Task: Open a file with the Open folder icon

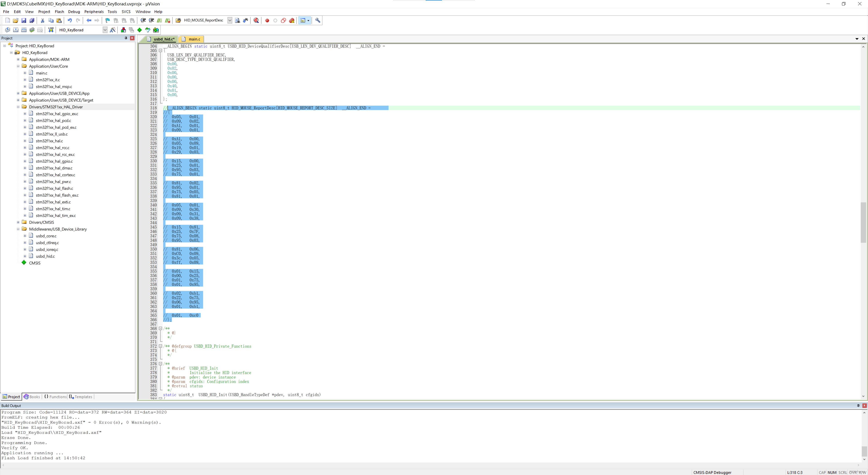Action: click(x=16, y=21)
